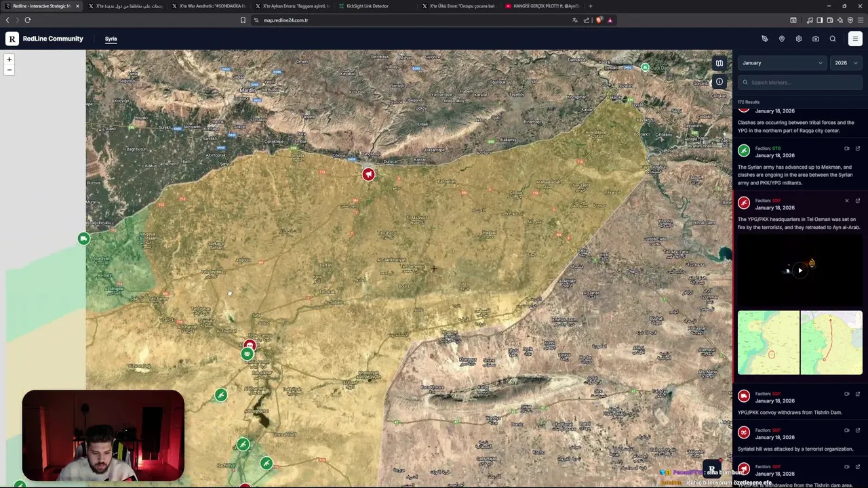Select text 'YPG/PKK convoy withdraws from Tishrin Dam.'
Viewport: 868px width, 488px height.
tap(789, 412)
